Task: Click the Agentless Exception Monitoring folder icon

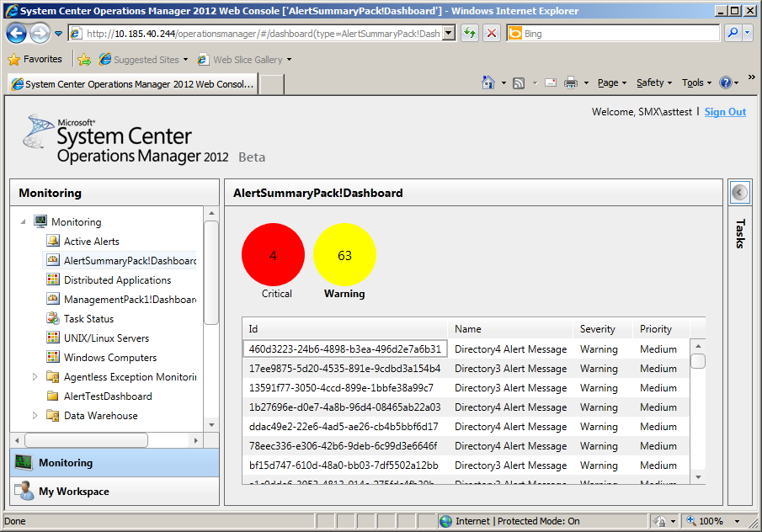Action: pos(53,376)
